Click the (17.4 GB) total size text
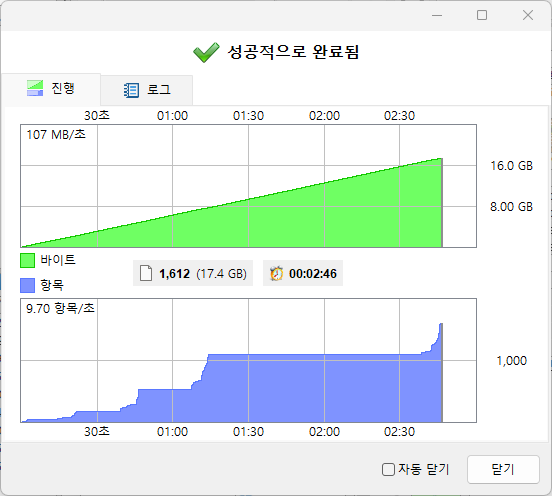The image size is (552, 496). point(221,274)
